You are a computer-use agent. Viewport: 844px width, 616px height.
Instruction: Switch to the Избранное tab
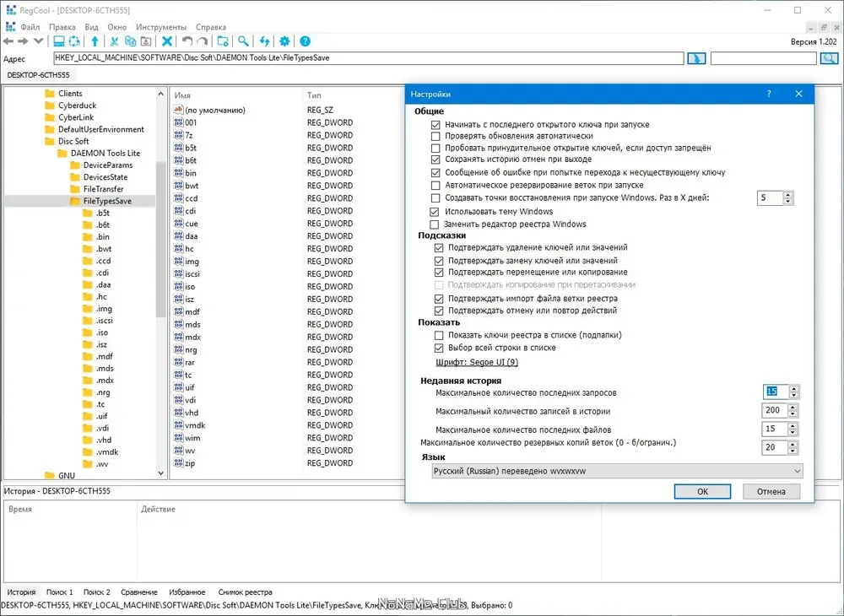(187, 592)
